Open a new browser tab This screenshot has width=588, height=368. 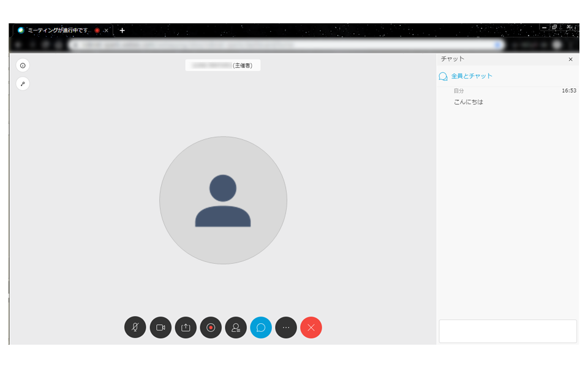click(x=122, y=31)
